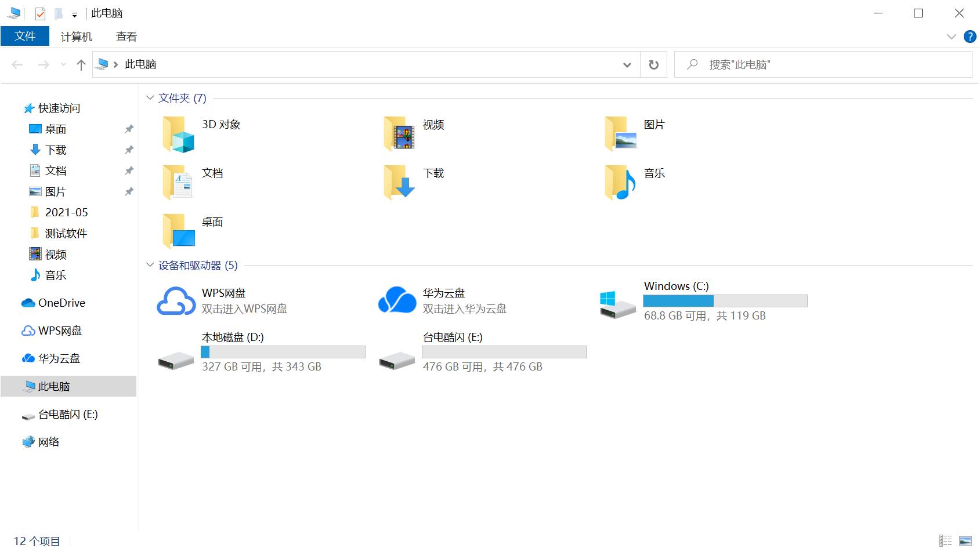
Task: Select the WPS网盘 cloud icon in devices
Action: 176,301
